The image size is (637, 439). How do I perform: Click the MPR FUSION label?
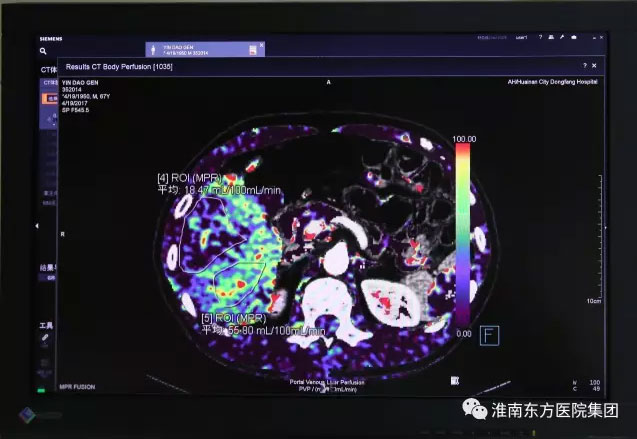(76, 385)
